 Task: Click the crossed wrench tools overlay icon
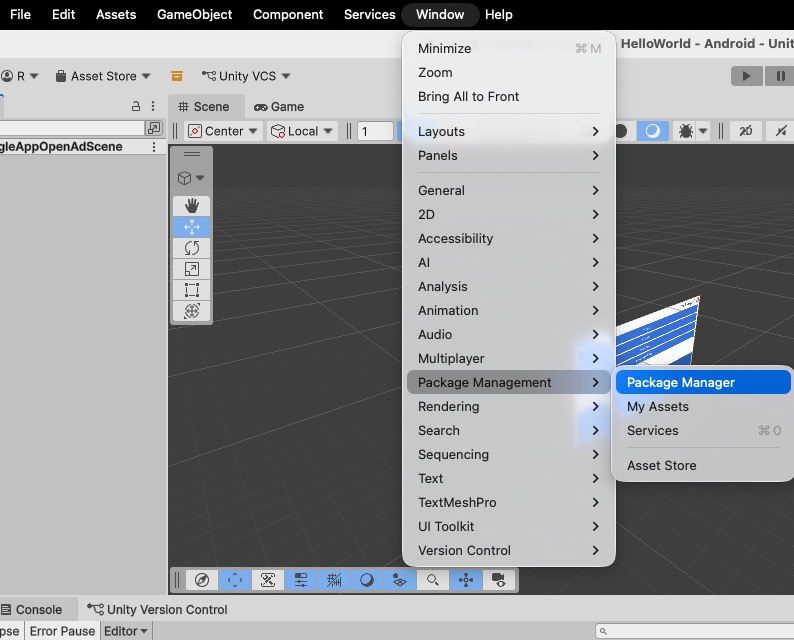267,580
